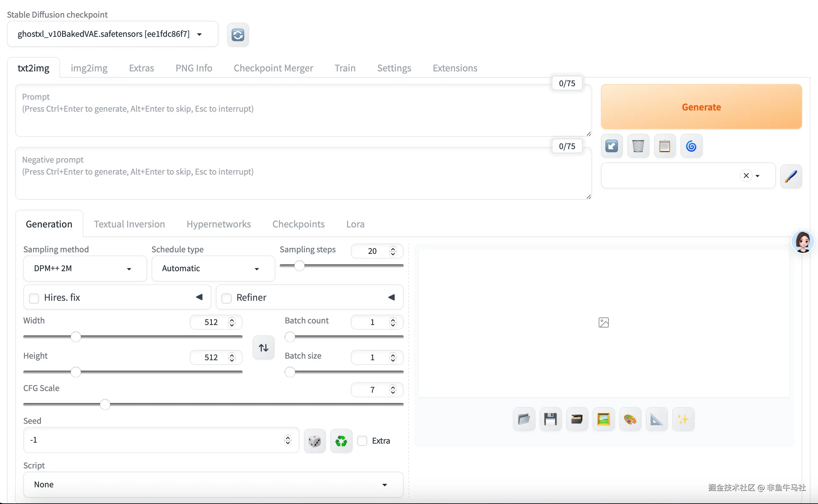Click the floppy disk save image icon

tap(550, 419)
